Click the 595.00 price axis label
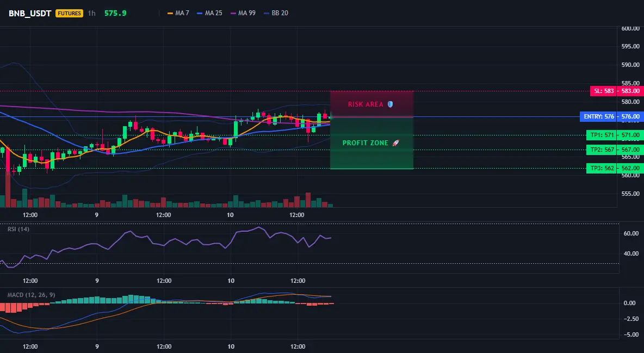The width and height of the screenshot is (644, 353). click(x=630, y=46)
